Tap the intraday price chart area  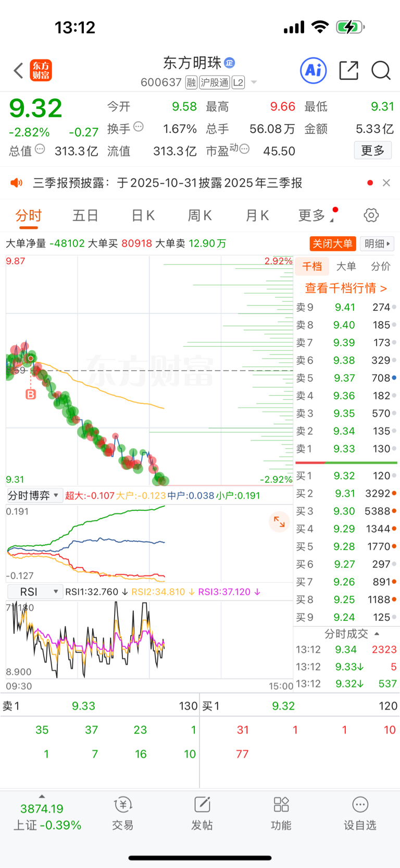pyautogui.click(x=149, y=371)
